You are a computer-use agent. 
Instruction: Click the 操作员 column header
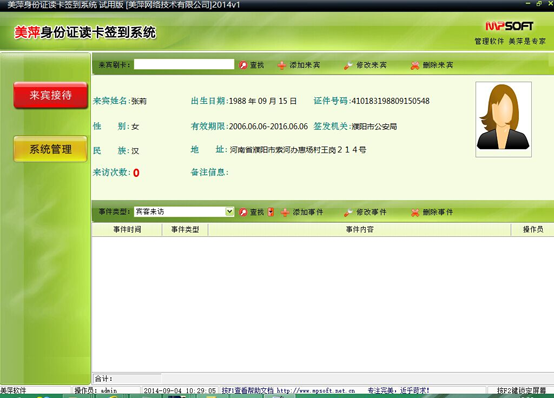[x=532, y=230]
